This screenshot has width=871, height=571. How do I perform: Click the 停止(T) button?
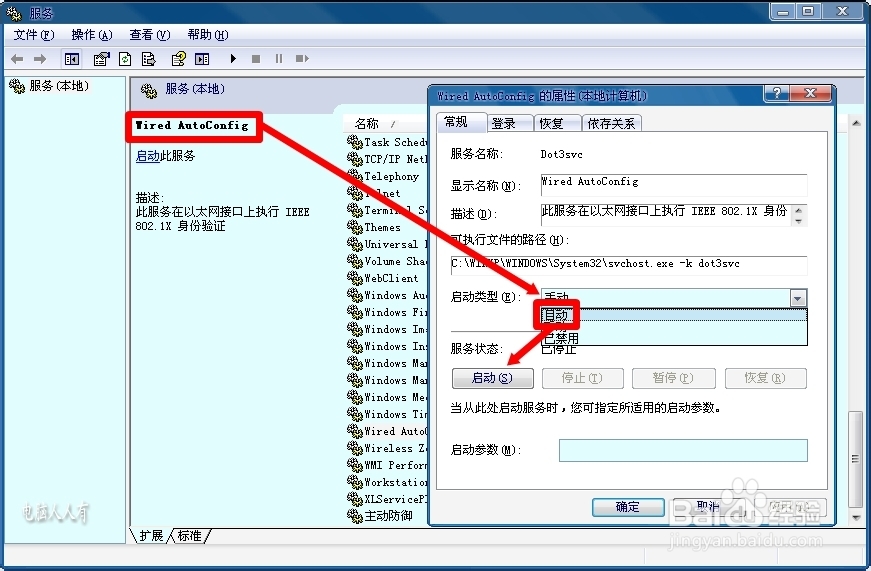coord(582,378)
